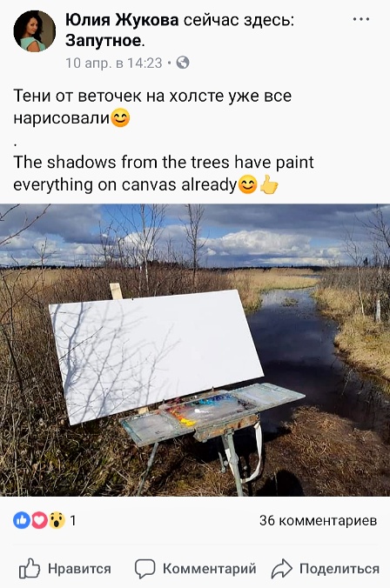Click the share arrow icon
Viewport: 390px width, 588px height.
coord(281,569)
